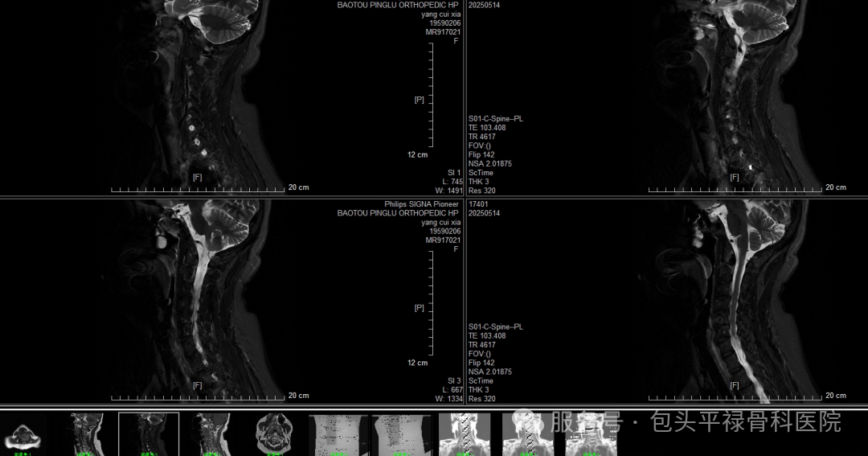
Task: Click the 20 cm horizontal ruler in top-left pane
Action: [198, 191]
